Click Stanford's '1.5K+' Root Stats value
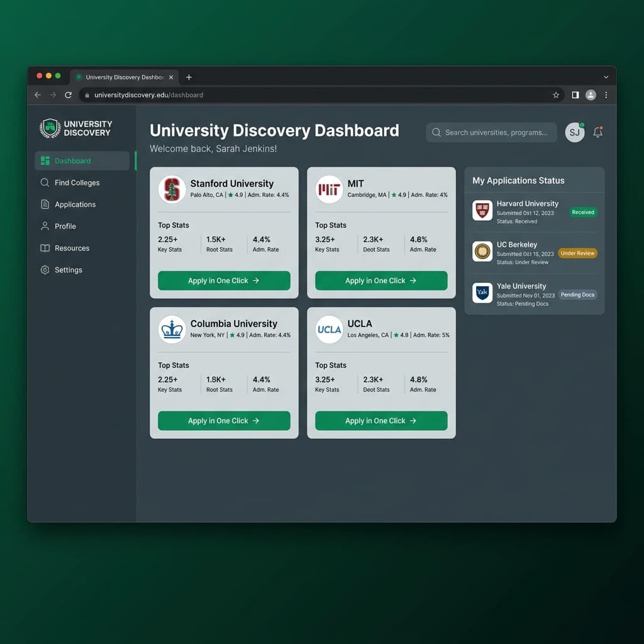 point(216,240)
